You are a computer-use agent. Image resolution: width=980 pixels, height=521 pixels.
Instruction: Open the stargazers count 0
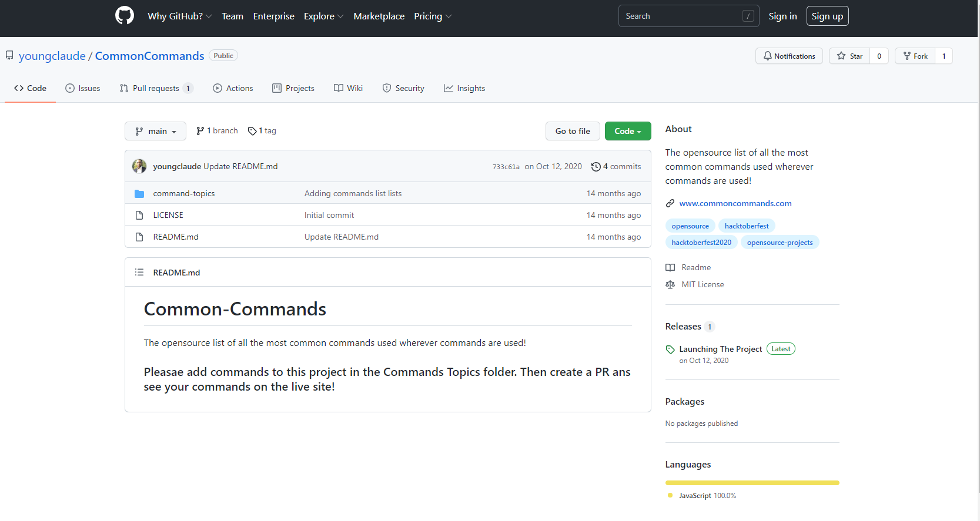point(879,56)
